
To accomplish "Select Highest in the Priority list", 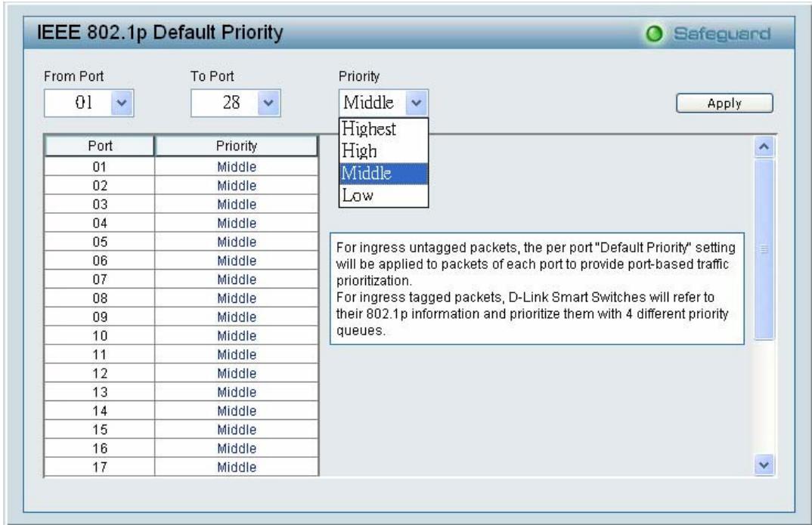I will pos(384,128).
